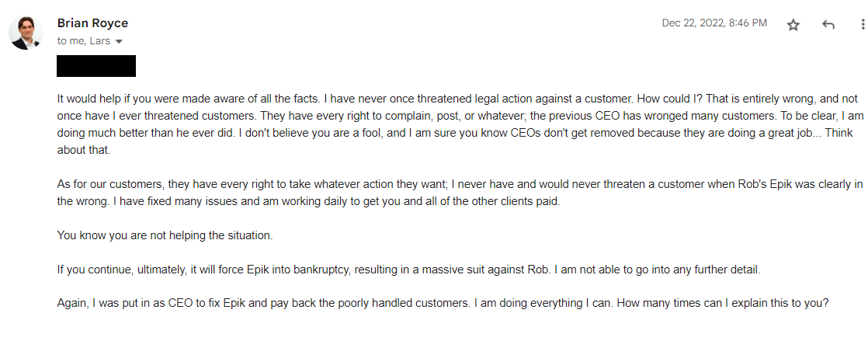Click the Dec 22, 2022 timestamp
Image resolution: width=868 pixels, height=341 pixels.
pyautogui.click(x=713, y=23)
